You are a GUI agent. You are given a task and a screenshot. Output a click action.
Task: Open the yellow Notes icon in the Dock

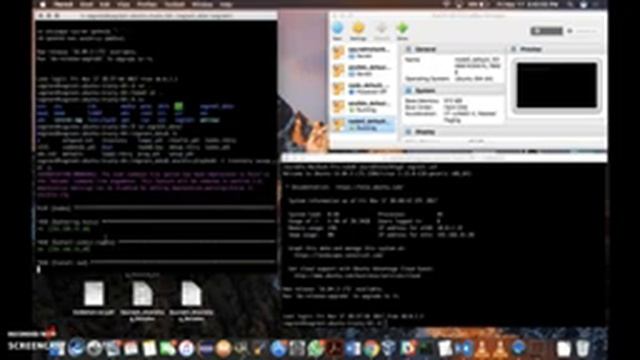[150, 349]
